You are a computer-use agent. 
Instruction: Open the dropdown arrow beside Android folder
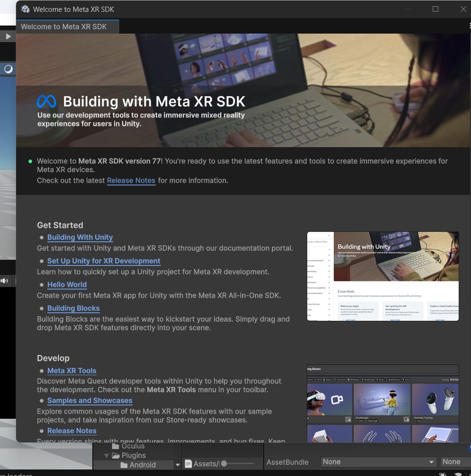click(178, 465)
